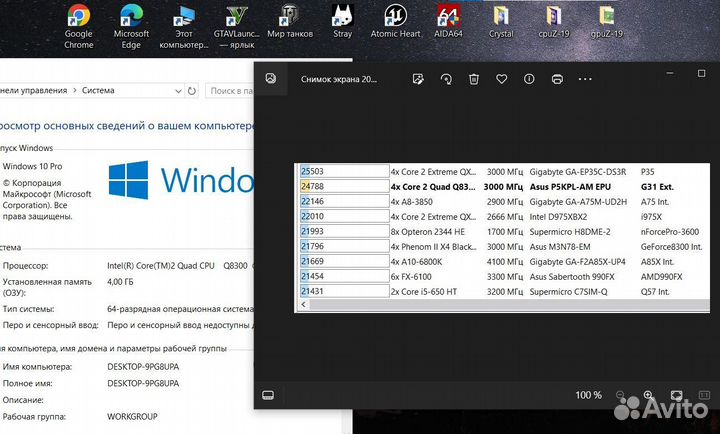
Task: Add photo to favorites with heart icon
Action: pyautogui.click(x=501, y=79)
